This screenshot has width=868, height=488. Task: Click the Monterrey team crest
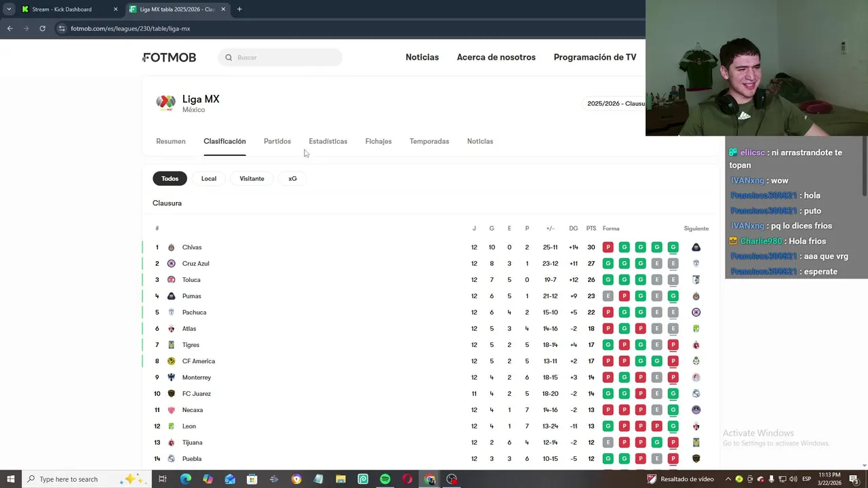pos(171,378)
